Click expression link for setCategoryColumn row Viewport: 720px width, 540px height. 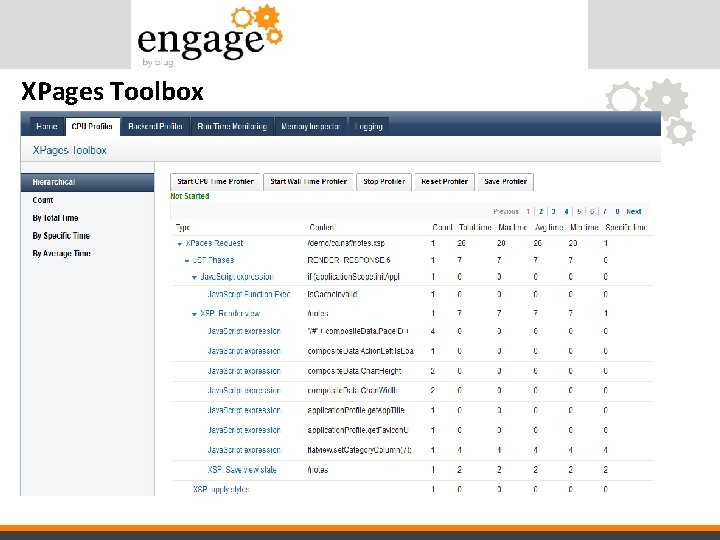(244, 450)
